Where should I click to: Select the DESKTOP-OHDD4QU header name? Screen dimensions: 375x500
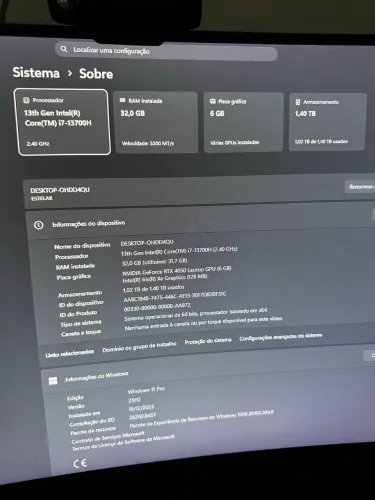click(x=60, y=190)
